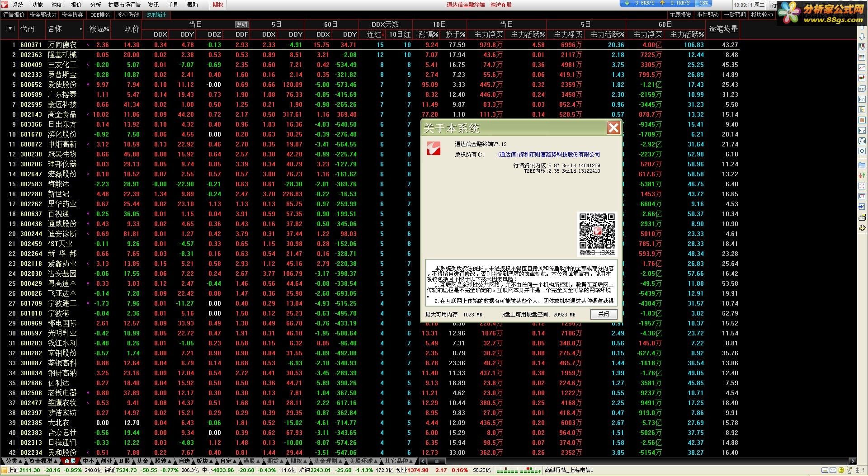Open the 板块轮动 tab
The image size is (868, 476).
(x=762, y=15)
